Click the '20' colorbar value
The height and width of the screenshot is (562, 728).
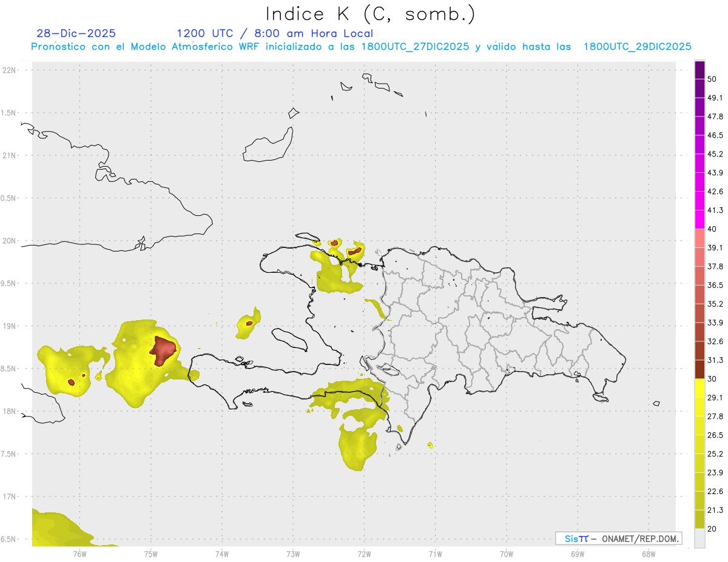tap(712, 529)
